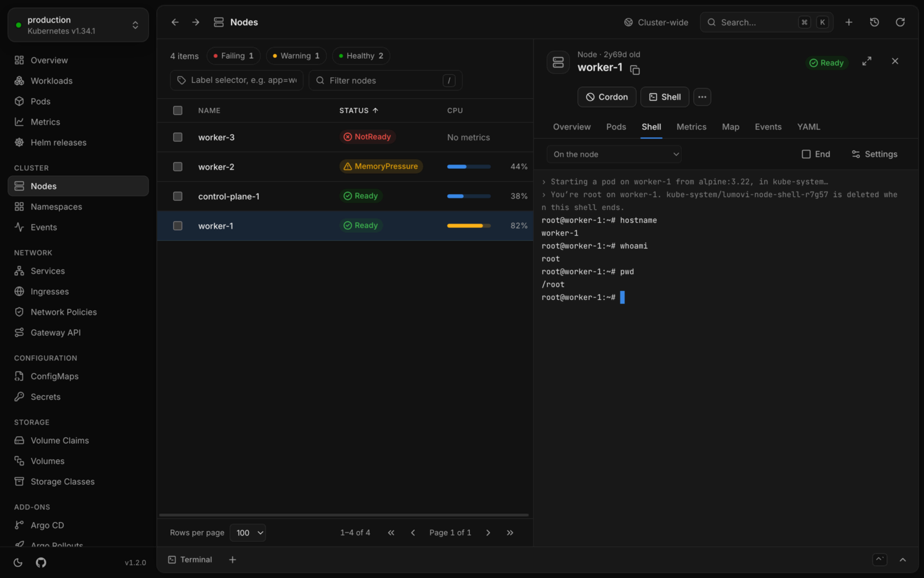Switch to the Metrics tab of worker-1
The image size is (924, 578).
tap(691, 127)
